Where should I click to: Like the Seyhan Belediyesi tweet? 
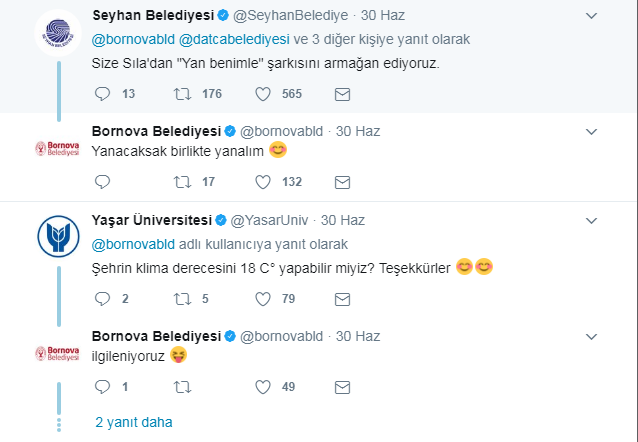[263, 94]
